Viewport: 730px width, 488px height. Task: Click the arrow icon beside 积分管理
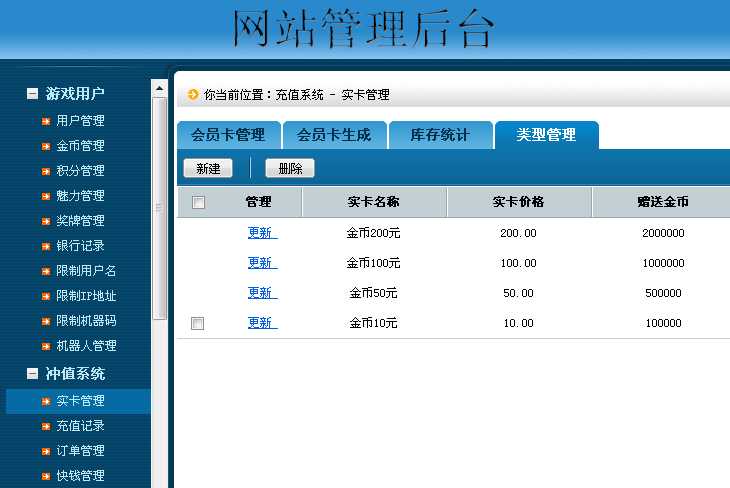(x=46, y=171)
